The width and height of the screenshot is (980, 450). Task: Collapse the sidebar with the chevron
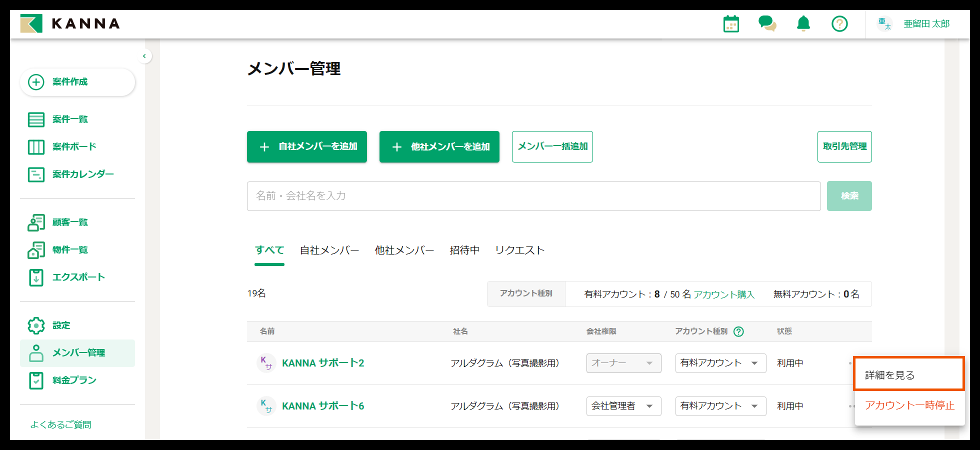pyautogui.click(x=144, y=56)
